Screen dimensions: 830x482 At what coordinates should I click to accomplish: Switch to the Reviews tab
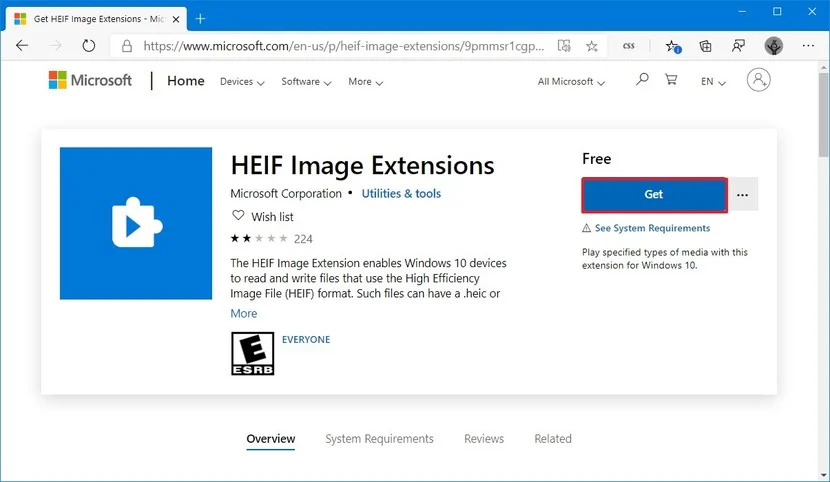click(x=484, y=439)
